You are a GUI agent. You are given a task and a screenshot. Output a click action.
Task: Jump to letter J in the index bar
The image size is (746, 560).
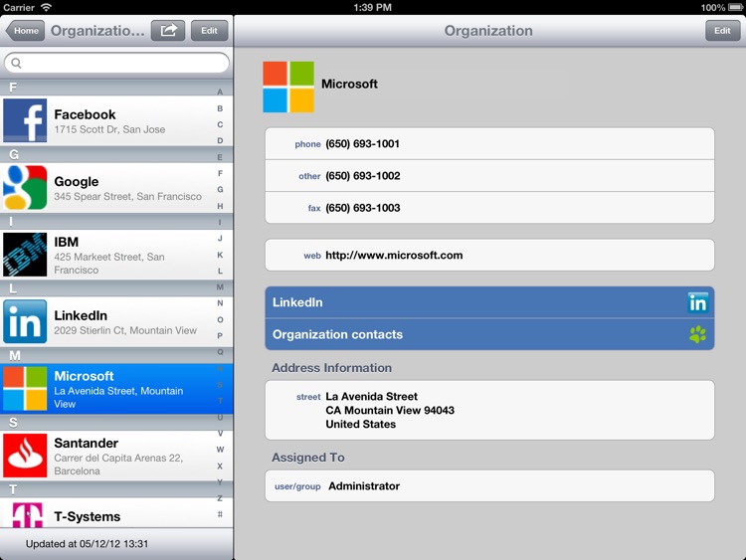[220, 239]
